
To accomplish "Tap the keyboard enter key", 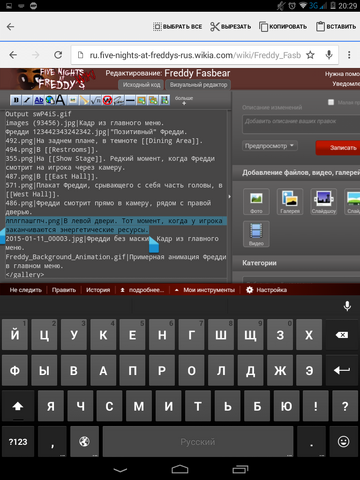I will click(x=342, y=370).
